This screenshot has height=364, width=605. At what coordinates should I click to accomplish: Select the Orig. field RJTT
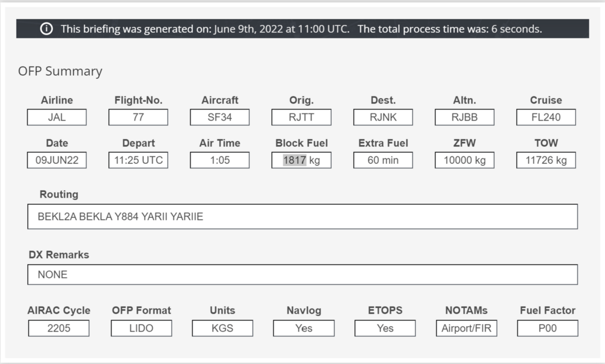click(301, 117)
